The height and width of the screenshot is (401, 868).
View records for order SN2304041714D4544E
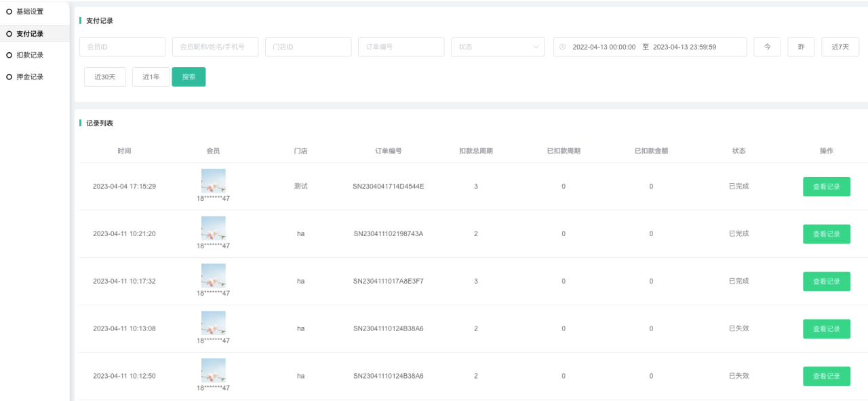(826, 187)
